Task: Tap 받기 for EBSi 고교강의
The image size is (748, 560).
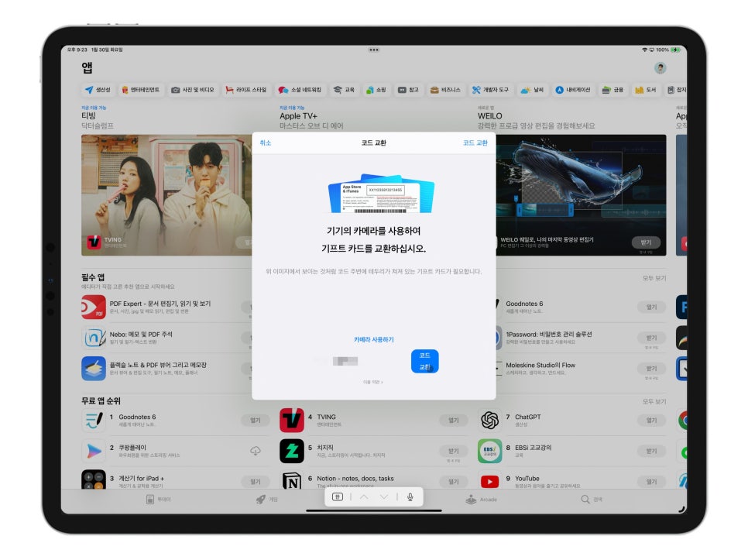Action: [x=652, y=451]
